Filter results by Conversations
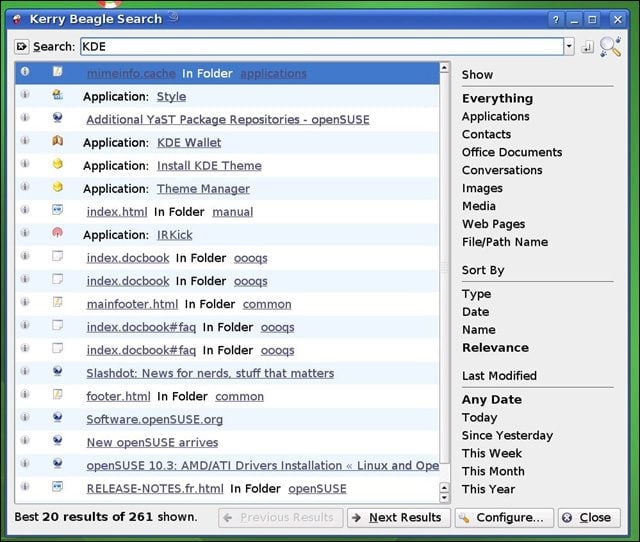 click(x=502, y=170)
